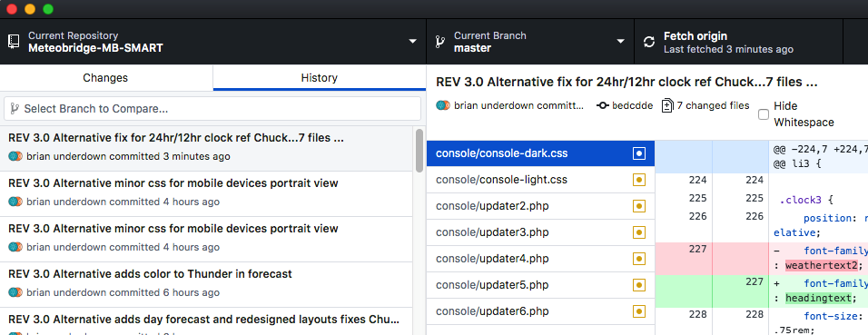Click modified status icon of console-light.css

639,180
